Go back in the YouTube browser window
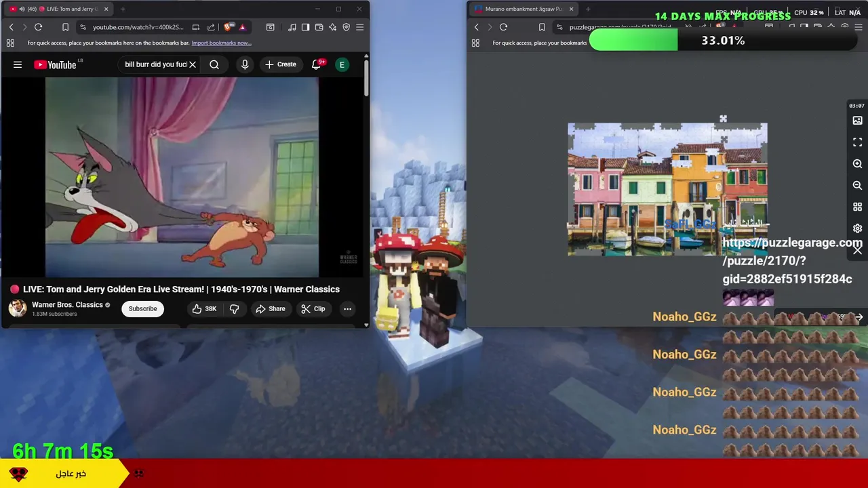 11,27
